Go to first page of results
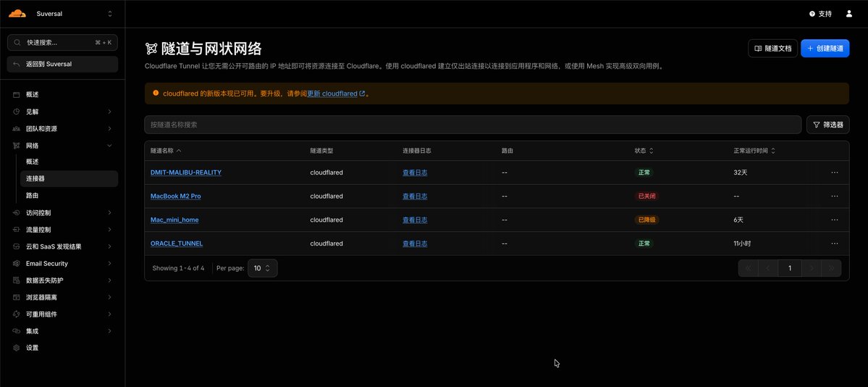The height and width of the screenshot is (387, 868). (748, 268)
